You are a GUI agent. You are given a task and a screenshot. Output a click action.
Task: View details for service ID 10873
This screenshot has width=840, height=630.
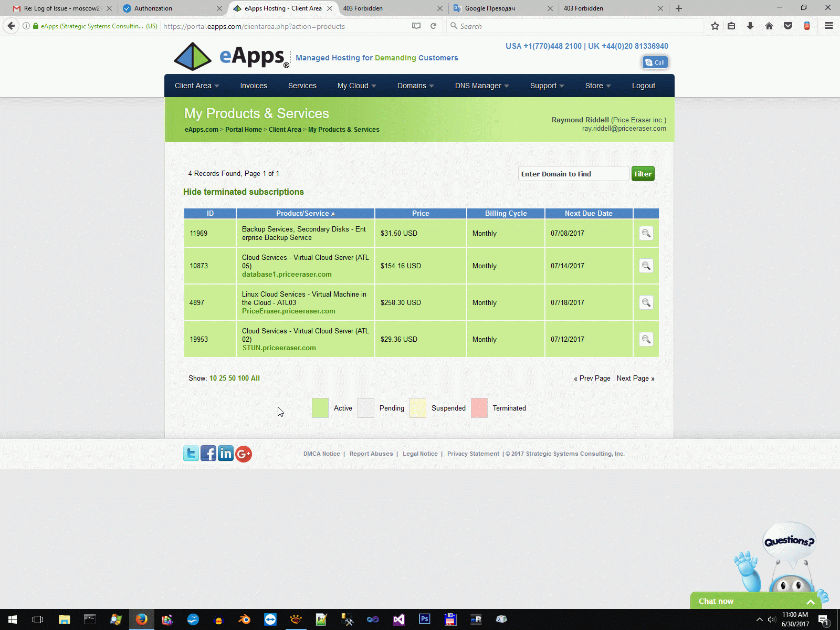point(646,266)
